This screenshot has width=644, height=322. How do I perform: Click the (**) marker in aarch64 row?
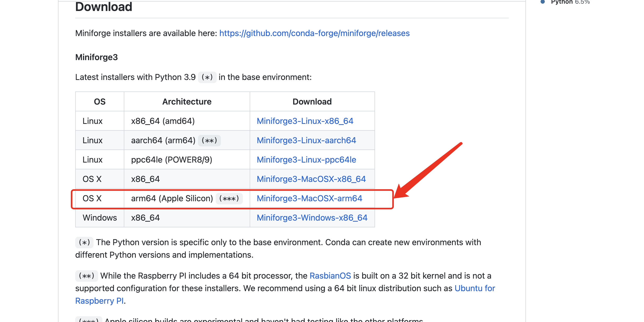tap(209, 141)
